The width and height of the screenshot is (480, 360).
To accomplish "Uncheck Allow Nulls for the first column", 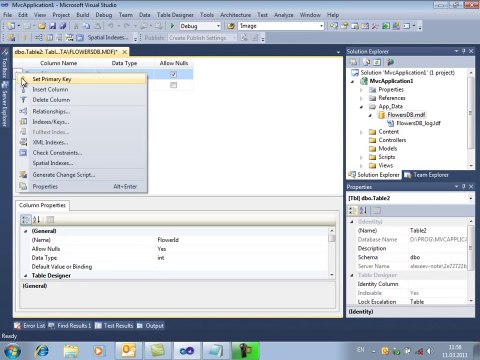I will tap(173, 75).
